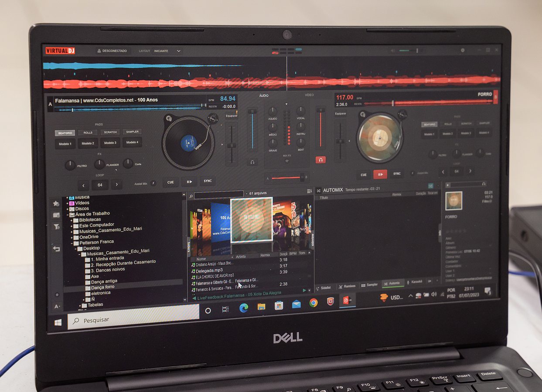Click the Equiparar button on left deck
This screenshot has width=542, height=392.
point(232,116)
